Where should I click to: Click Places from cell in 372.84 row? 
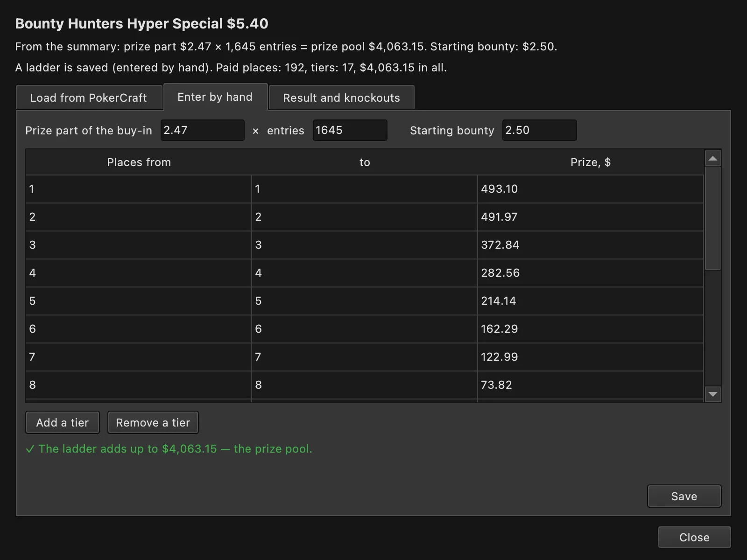click(x=139, y=245)
